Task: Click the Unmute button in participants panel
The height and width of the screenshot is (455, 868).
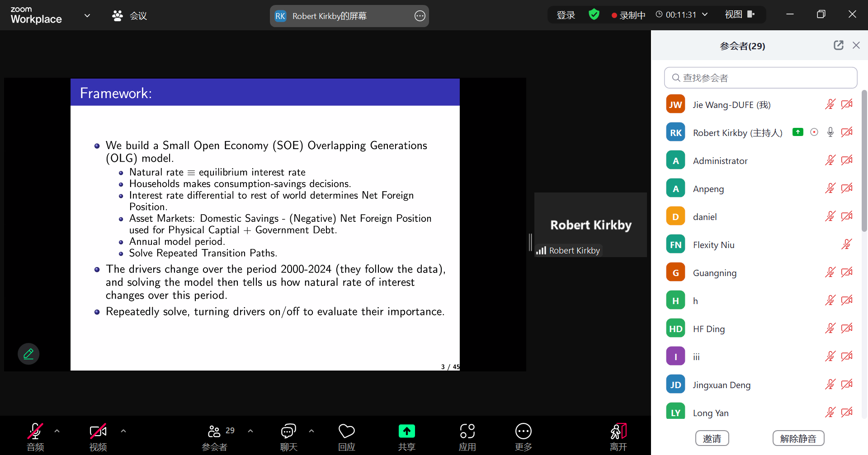Action: [x=798, y=438]
